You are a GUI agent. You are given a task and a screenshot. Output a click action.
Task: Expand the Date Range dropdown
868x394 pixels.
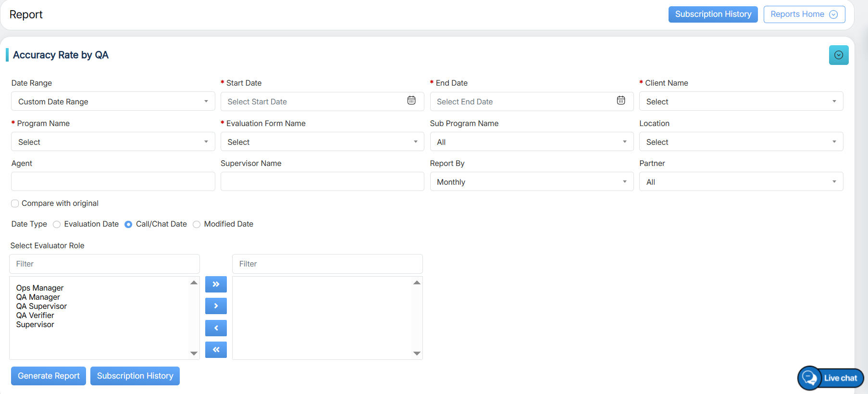pos(112,102)
